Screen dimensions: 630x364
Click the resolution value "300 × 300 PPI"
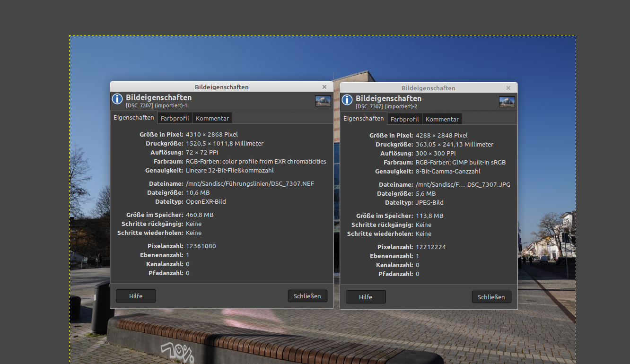coord(436,153)
